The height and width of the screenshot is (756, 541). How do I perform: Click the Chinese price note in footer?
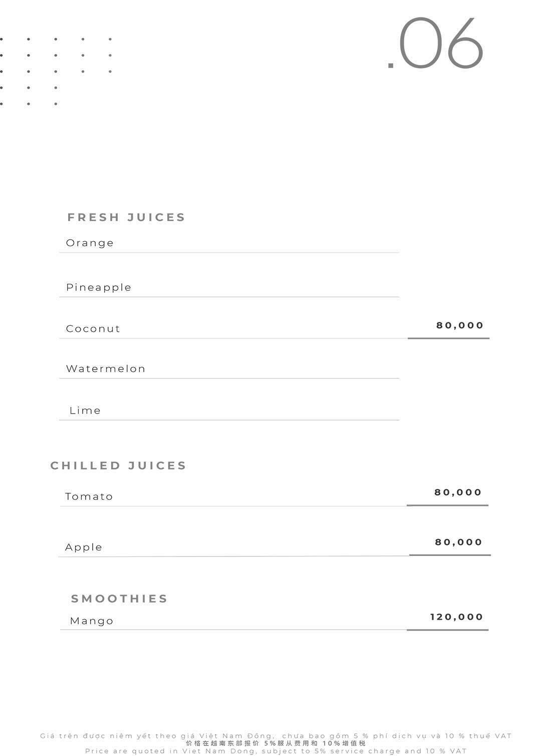[x=276, y=743]
